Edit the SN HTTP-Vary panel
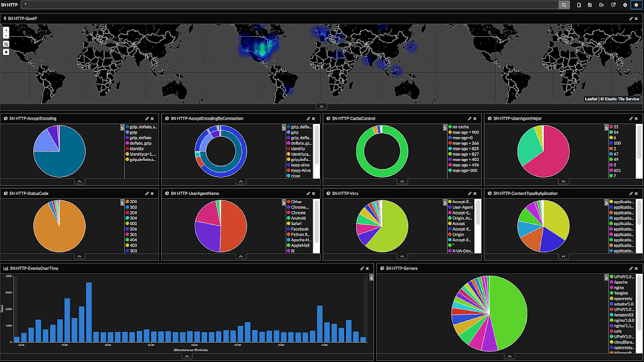Image resolution: width=644 pixels, height=362 pixels. point(469,194)
